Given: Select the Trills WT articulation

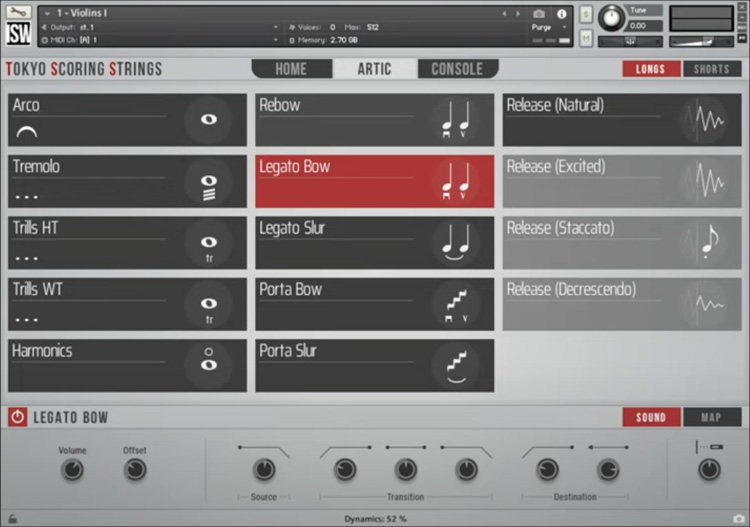Looking at the screenshot, I should pos(127,304).
